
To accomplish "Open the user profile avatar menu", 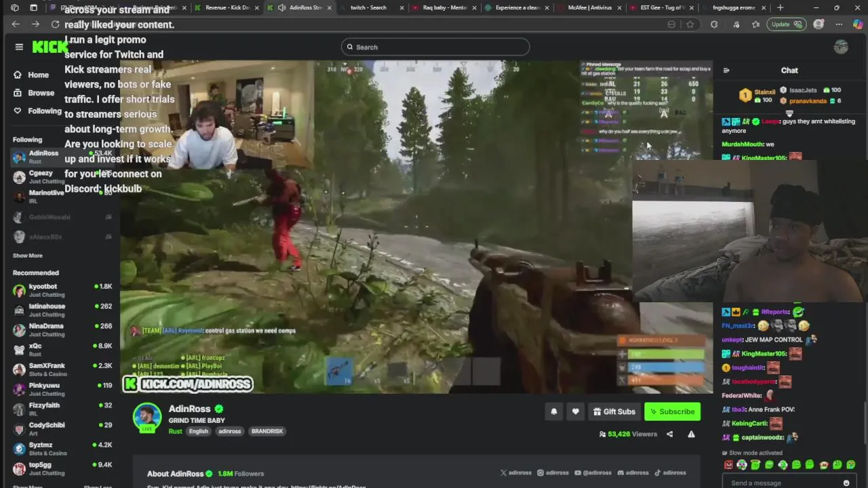I will pyautogui.click(x=841, y=47).
